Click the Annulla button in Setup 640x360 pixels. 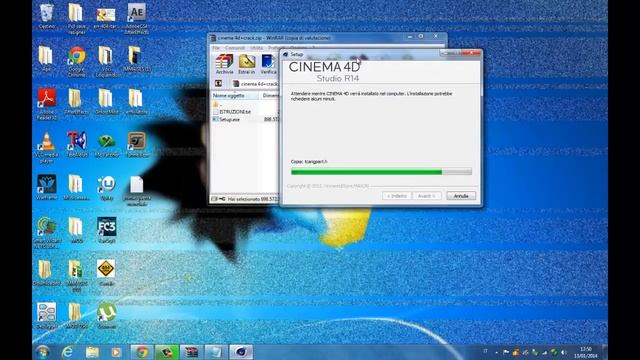point(461,196)
